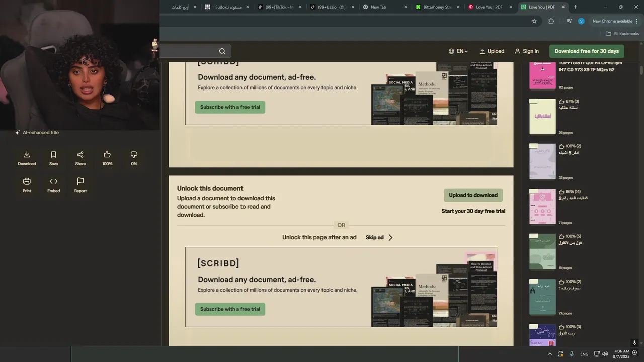Click Upload to download button
Image resolution: width=644 pixels, height=362 pixels.
coord(473,195)
